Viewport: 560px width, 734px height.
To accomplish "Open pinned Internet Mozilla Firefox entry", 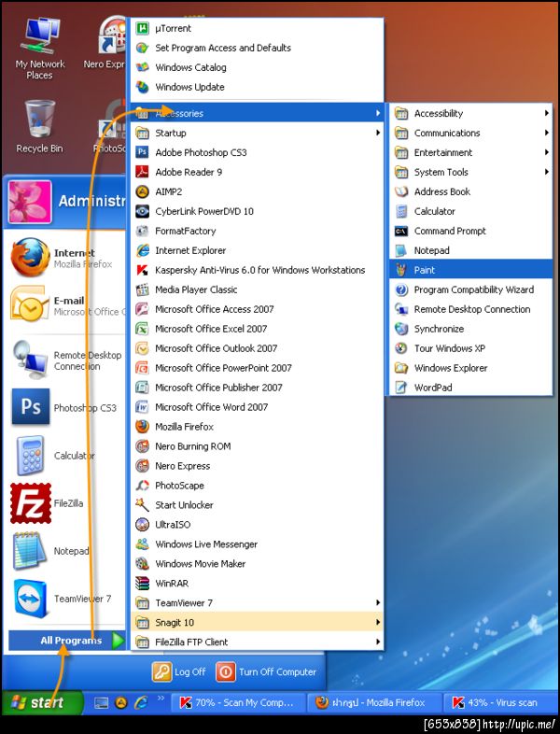I will [65, 258].
